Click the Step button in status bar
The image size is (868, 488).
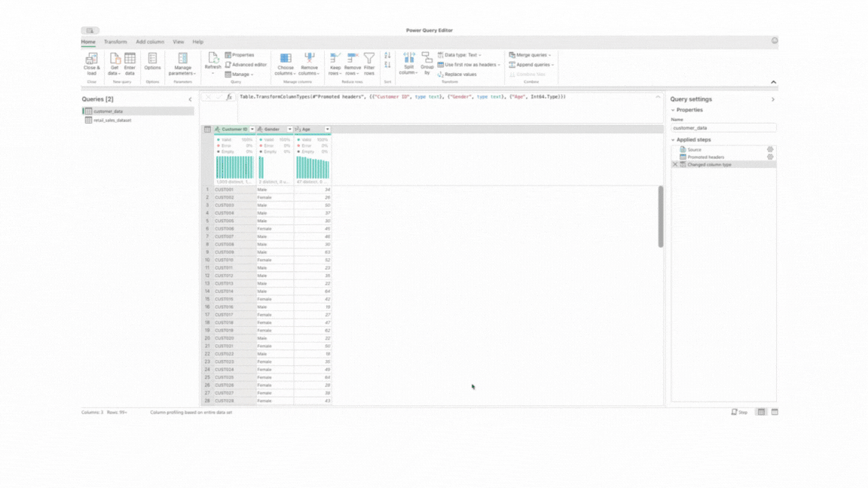(x=740, y=412)
